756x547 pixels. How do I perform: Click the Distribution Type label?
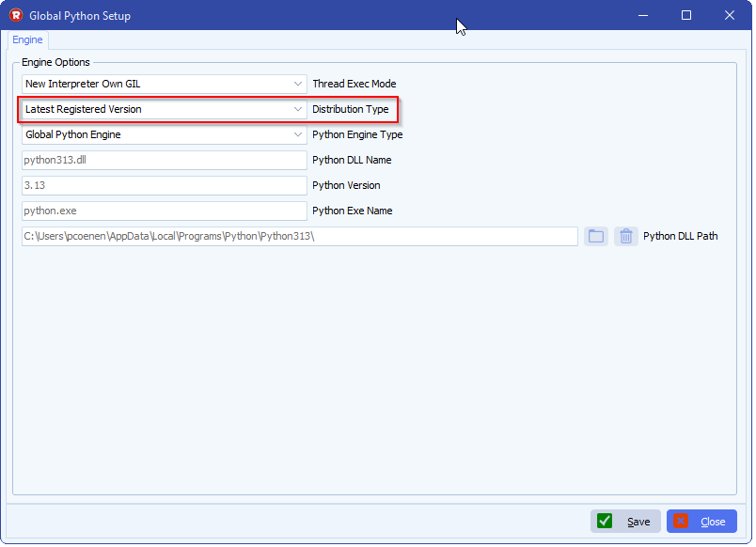pyautogui.click(x=351, y=109)
